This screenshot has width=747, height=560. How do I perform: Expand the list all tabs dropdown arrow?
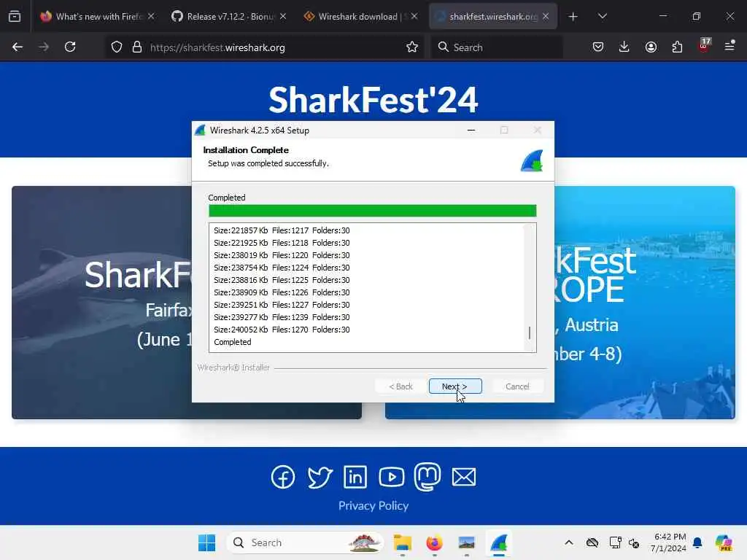coord(602,17)
